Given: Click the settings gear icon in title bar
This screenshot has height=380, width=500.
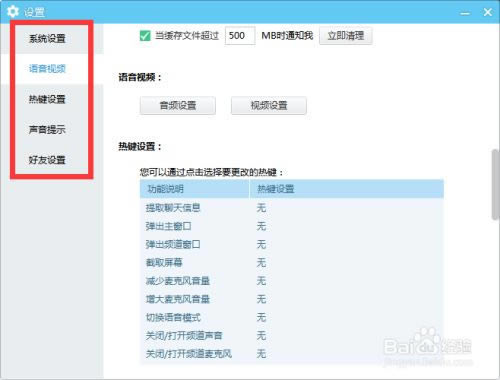Looking at the screenshot, I should point(13,12).
